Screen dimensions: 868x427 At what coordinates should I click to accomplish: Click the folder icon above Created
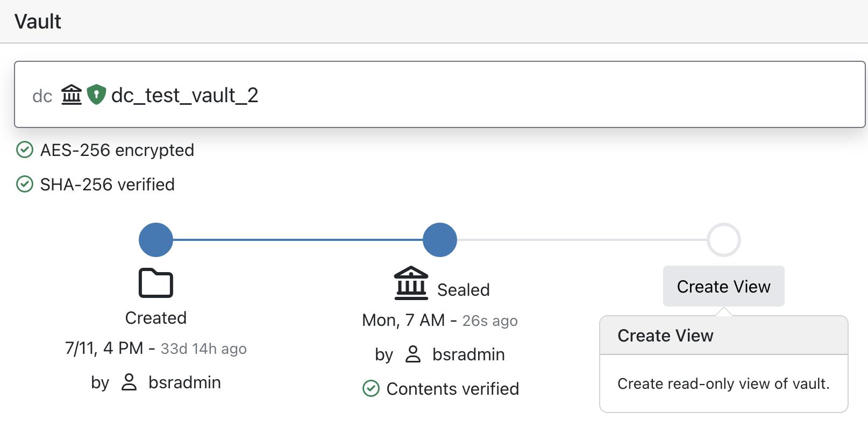point(155,282)
